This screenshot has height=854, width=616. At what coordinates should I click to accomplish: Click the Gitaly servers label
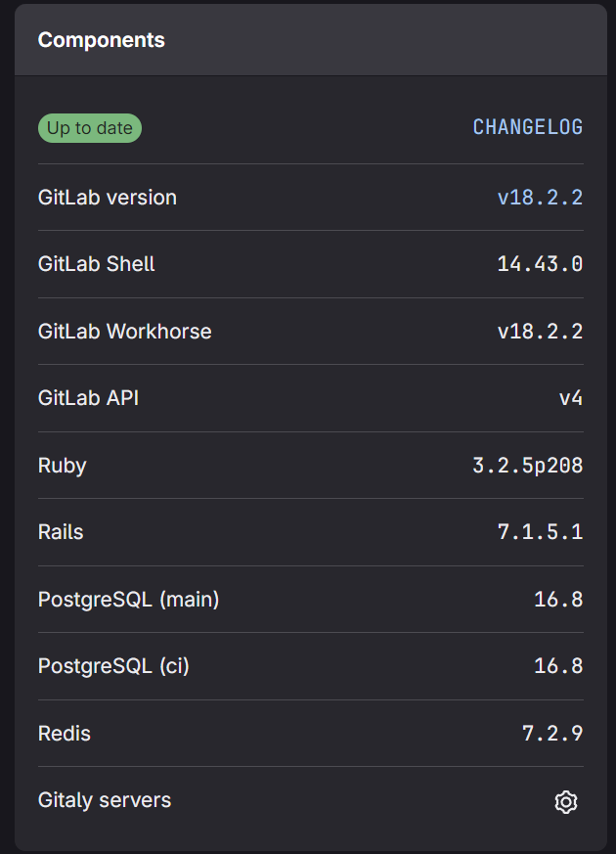[x=105, y=800]
